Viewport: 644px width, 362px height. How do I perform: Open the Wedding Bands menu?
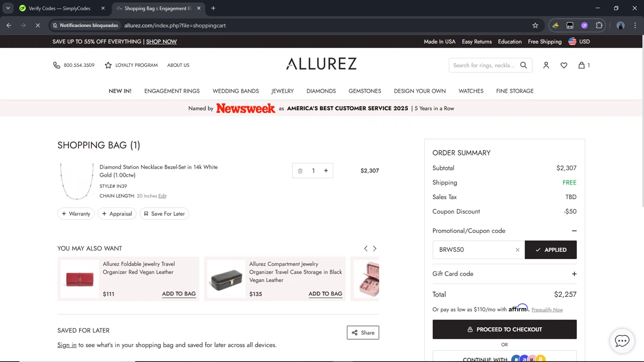point(236,91)
